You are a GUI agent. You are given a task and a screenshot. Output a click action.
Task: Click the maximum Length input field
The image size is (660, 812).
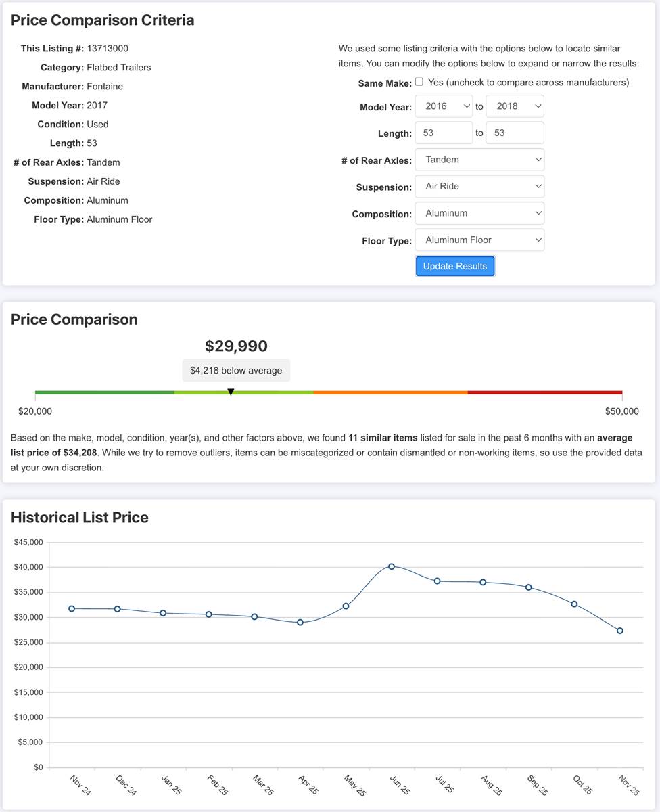515,133
